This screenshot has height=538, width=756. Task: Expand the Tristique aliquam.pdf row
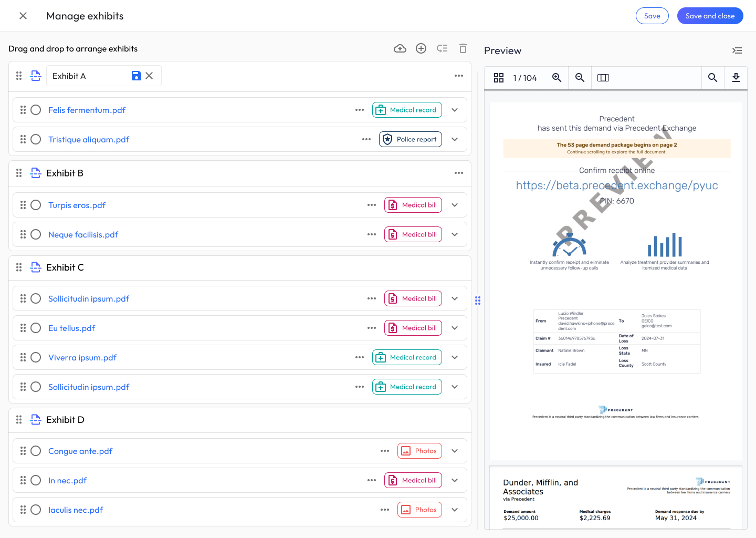(455, 139)
